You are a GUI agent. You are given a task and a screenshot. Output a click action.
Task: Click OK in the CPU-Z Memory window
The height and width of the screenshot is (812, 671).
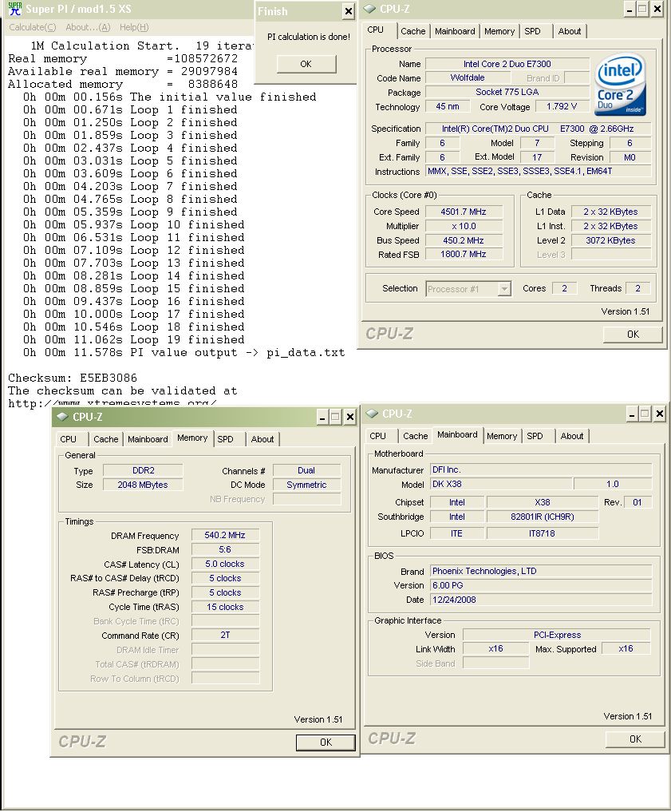point(326,742)
